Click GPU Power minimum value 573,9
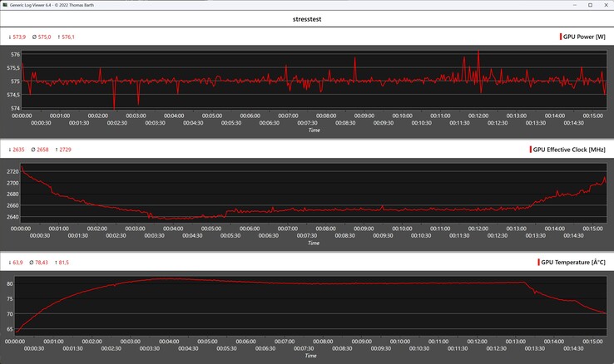The image size is (614, 364). 17,37
